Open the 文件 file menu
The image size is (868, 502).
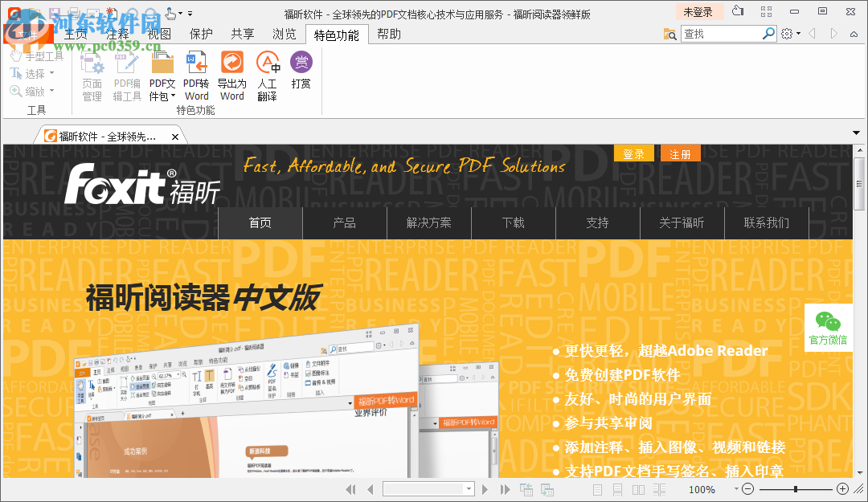pos(29,35)
